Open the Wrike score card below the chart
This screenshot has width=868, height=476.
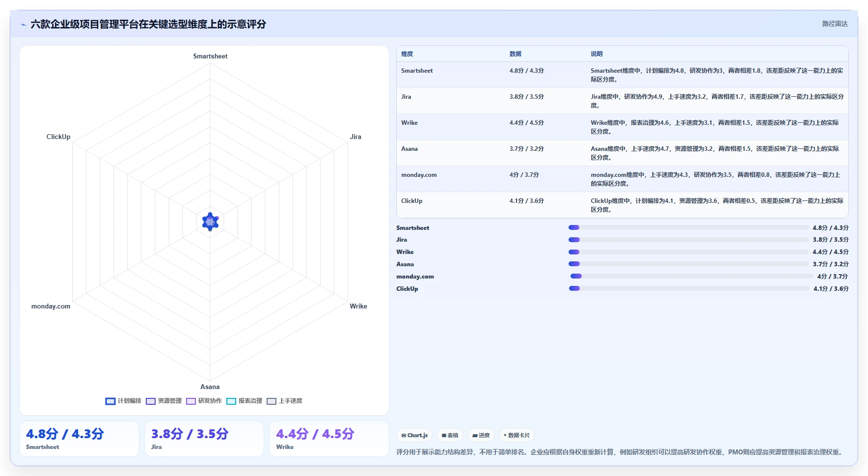329,439
